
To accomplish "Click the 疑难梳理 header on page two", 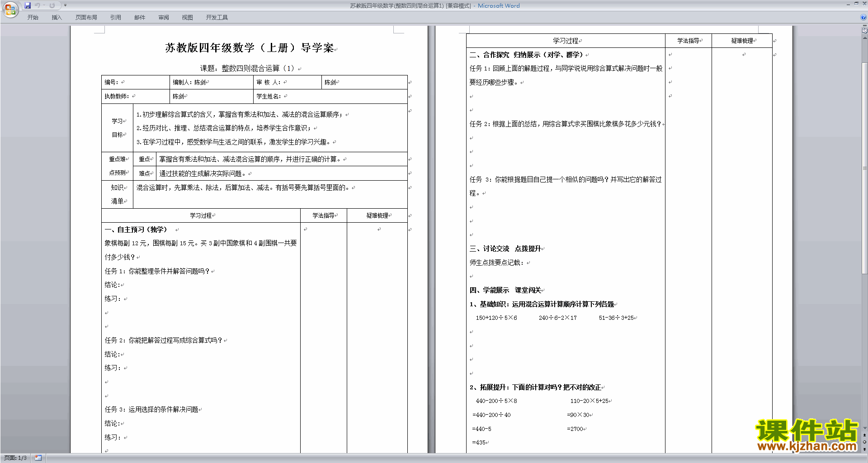I will [x=742, y=41].
